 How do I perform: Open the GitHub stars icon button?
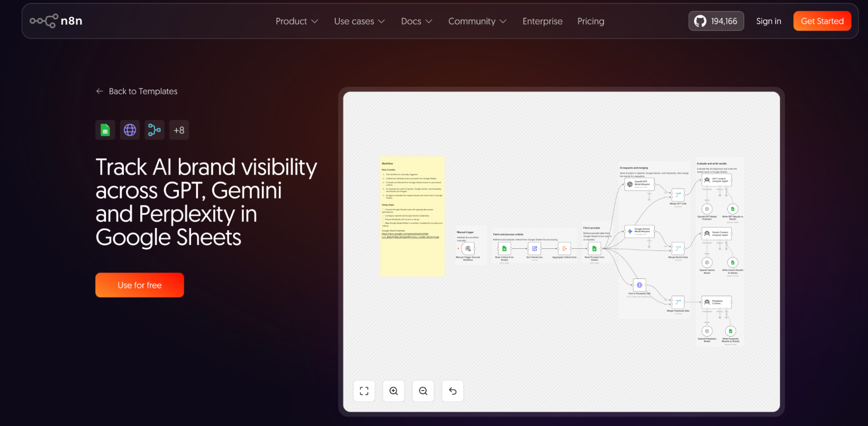716,21
